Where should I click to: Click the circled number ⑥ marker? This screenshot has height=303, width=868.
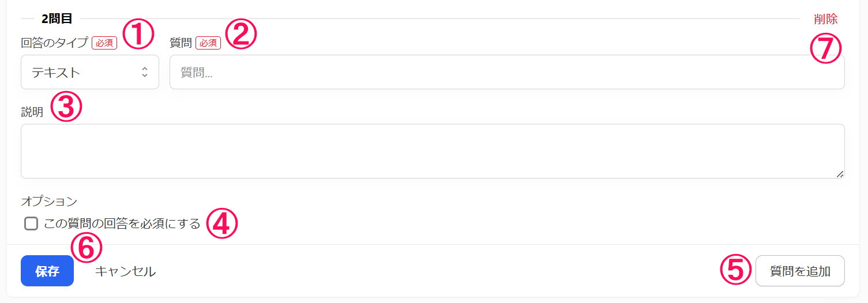pyautogui.click(x=86, y=248)
